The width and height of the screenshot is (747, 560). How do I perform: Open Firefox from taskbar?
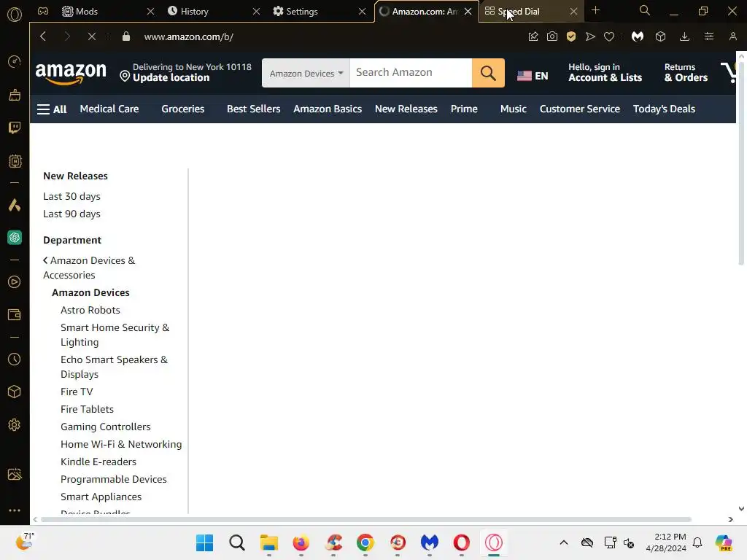301,542
